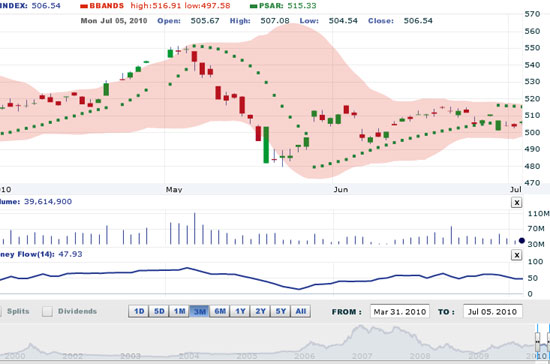Click the PSAR value 515.33
550x364 pixels.
pos(302,6)
